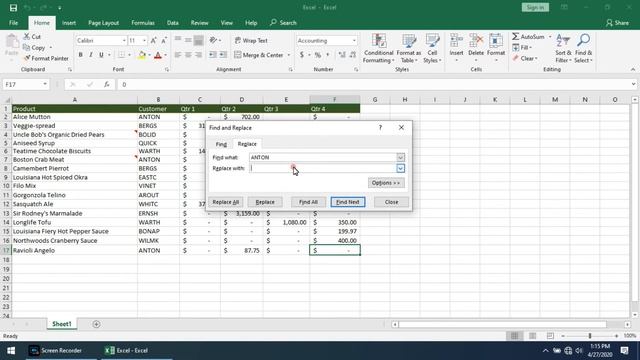The image size is (640, 360).
Task: Select the Sheet1 worksheet tab
Action: 62,324
